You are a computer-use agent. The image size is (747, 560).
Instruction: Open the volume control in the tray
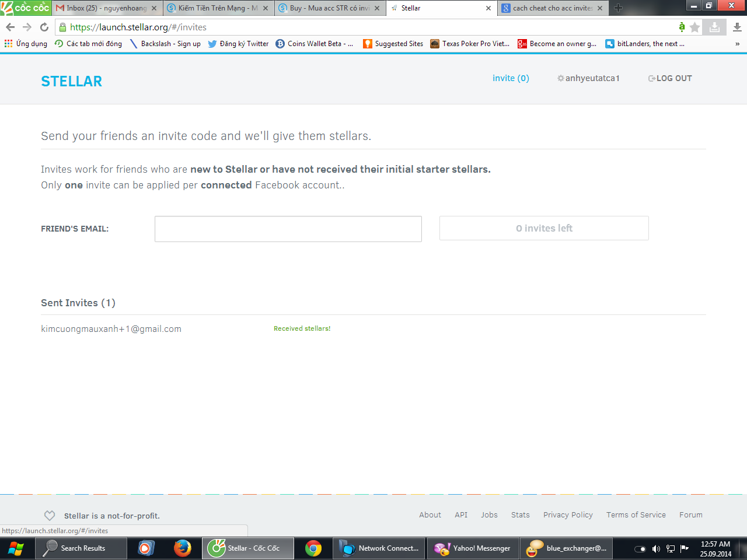pyautogui.click(x=656, y=549)
